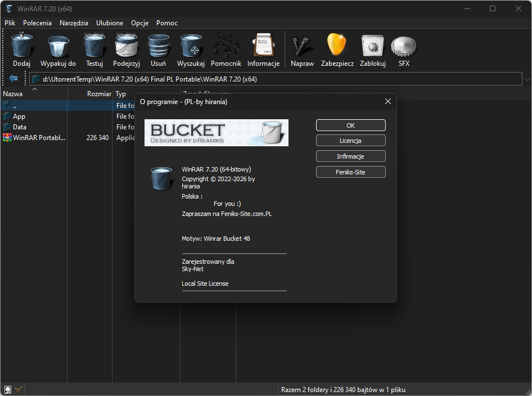Viewport: 532px width, 396px height.
Task: Open the Narzędzia menu
Action: pyautogui.click(x=74, y=22)
